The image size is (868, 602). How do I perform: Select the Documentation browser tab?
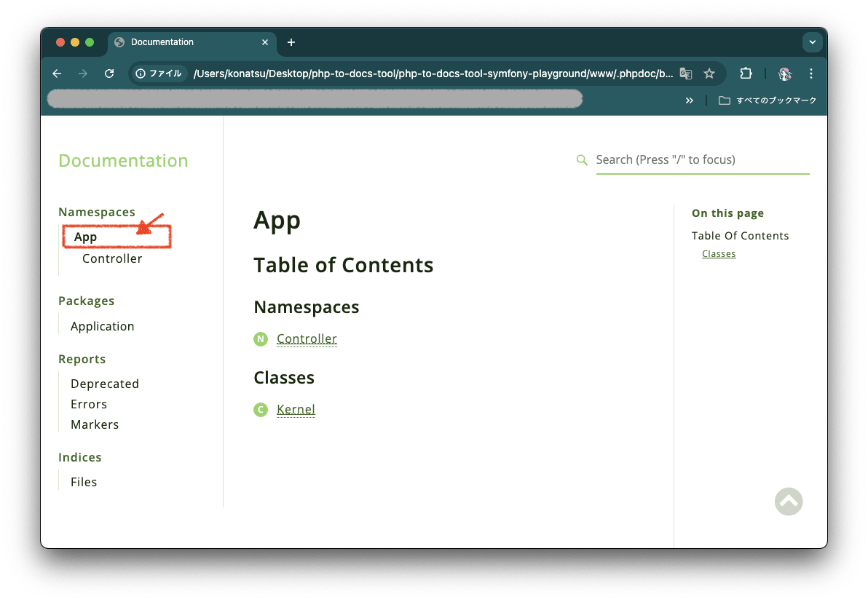tap(192, 42)
